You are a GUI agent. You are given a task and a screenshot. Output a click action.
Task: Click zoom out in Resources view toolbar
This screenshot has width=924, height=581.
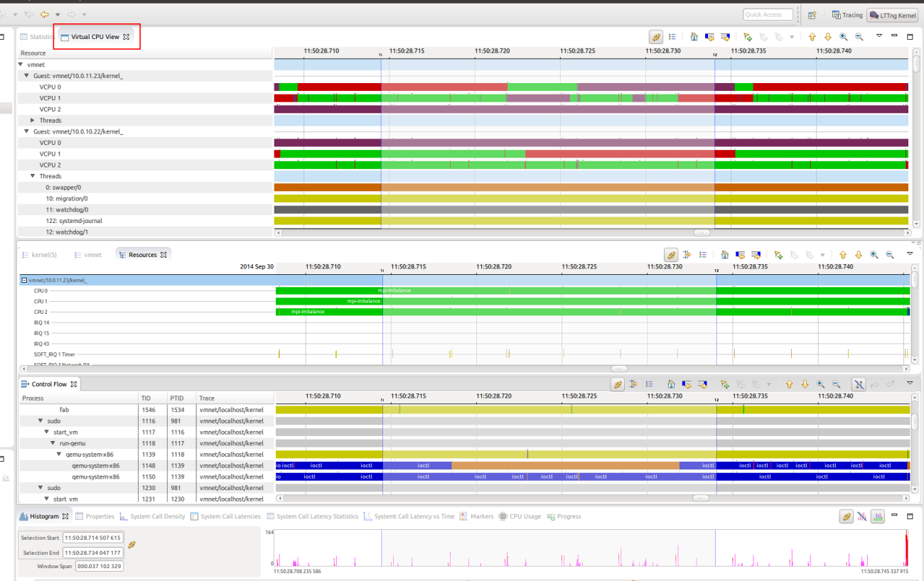point(889,254)
